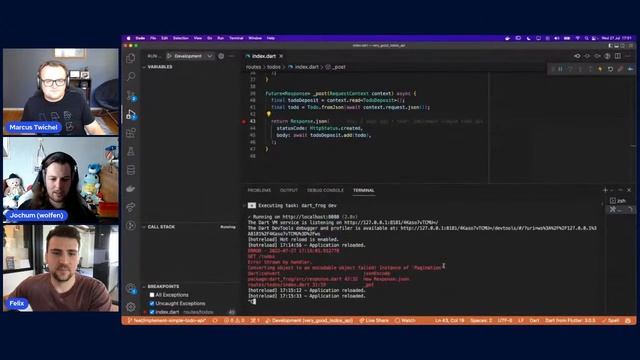Image resolution: width=640 pixels, height=360 pixels.
Task: Open the editor More Actions ellipsis
Action: pyautogui.click(x=628, y=56)
